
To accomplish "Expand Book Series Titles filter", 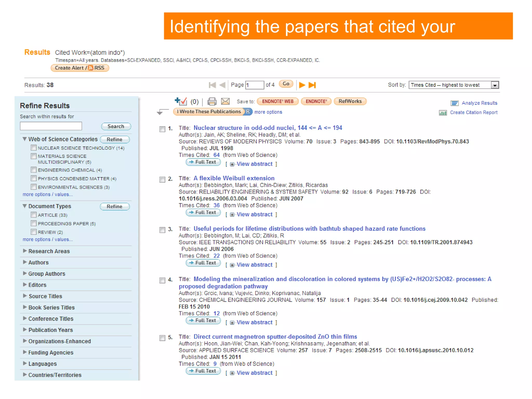I will pos(25,307).
